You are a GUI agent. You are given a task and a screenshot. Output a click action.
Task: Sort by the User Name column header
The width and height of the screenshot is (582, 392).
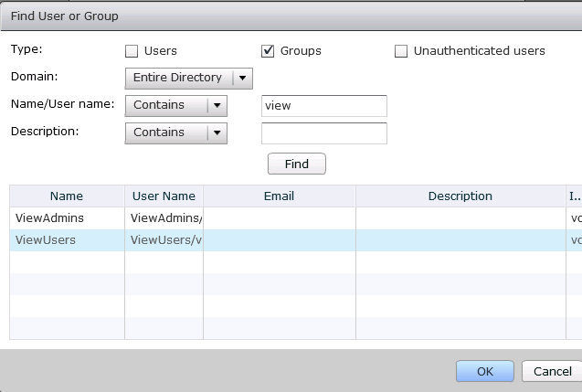pos(164,196)
